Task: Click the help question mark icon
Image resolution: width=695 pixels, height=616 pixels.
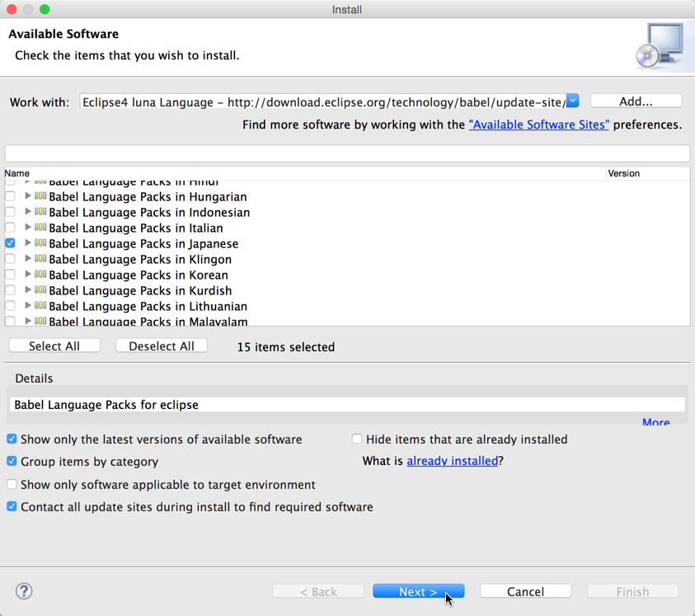Action: click(24, 591)
